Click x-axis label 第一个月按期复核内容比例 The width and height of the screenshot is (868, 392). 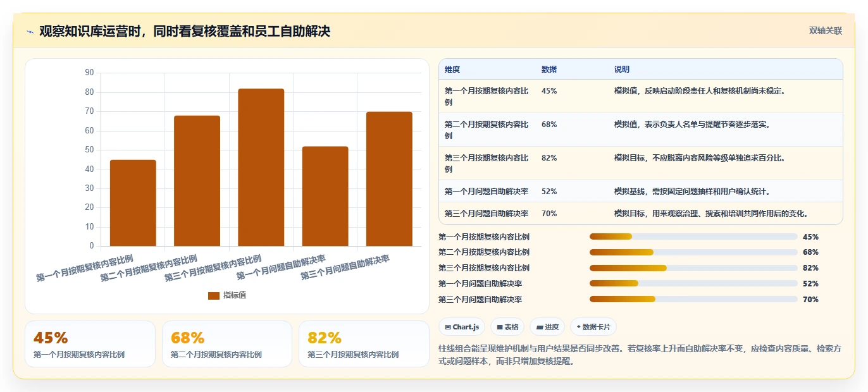85,267
